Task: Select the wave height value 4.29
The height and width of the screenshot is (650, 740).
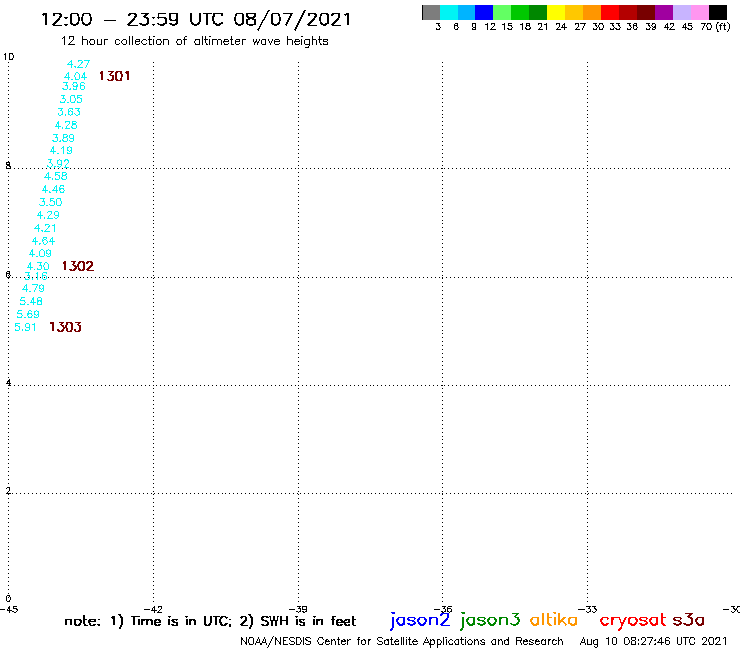Action: 48,215
